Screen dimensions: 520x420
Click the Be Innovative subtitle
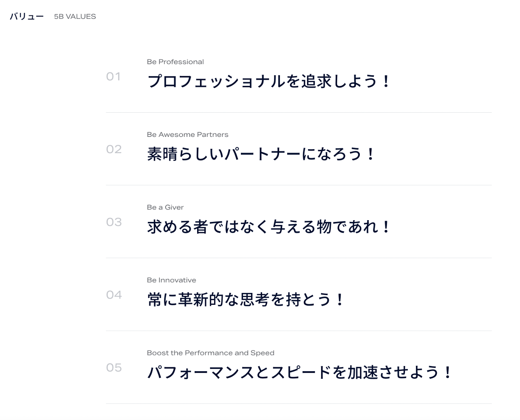[x=171, y=280]
